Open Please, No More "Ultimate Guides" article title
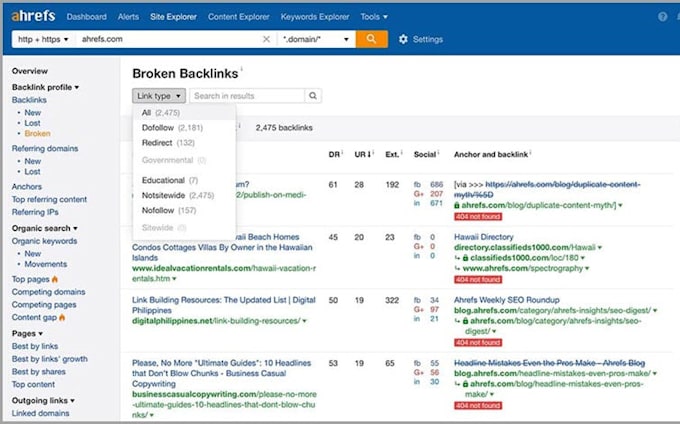The height and width of the screenshot is (424, 680). pos(222,373)
